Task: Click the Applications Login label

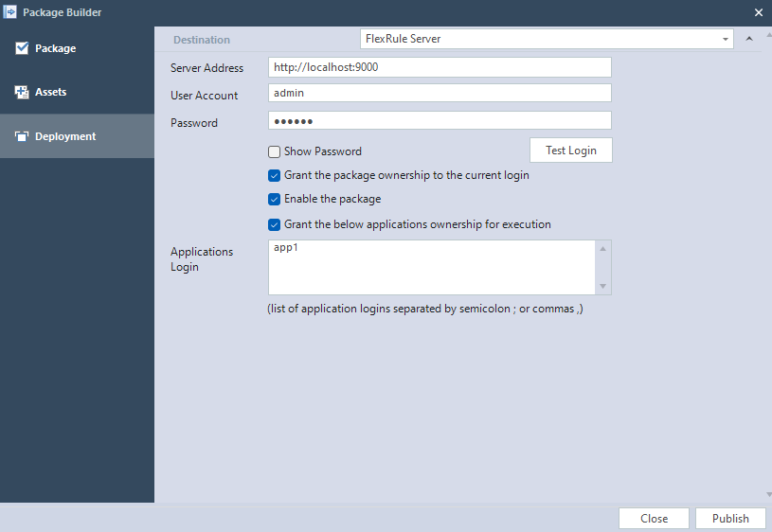Action: click(202, 259)
